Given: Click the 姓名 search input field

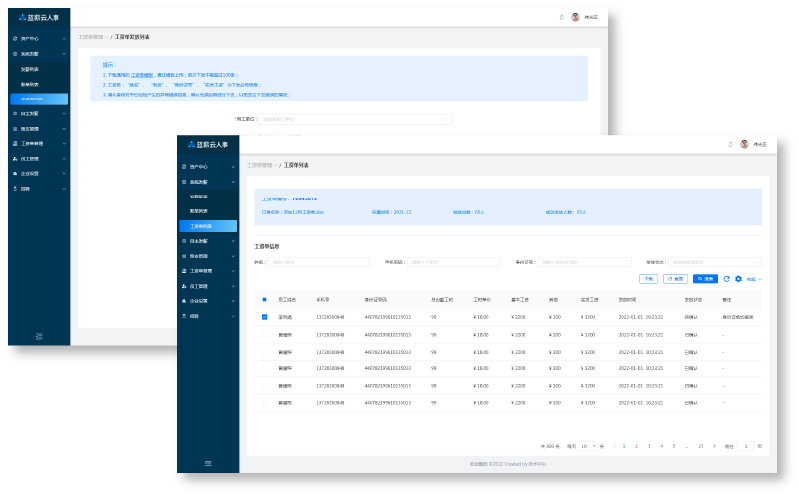Looking at the screenshot, I should (x=308, y=262).
